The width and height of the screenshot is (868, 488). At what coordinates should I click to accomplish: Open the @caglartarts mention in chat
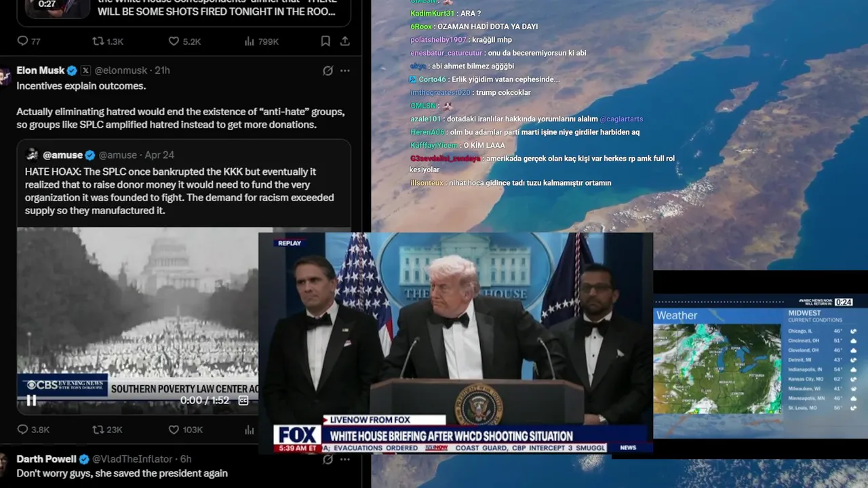[x=621, y=119]
